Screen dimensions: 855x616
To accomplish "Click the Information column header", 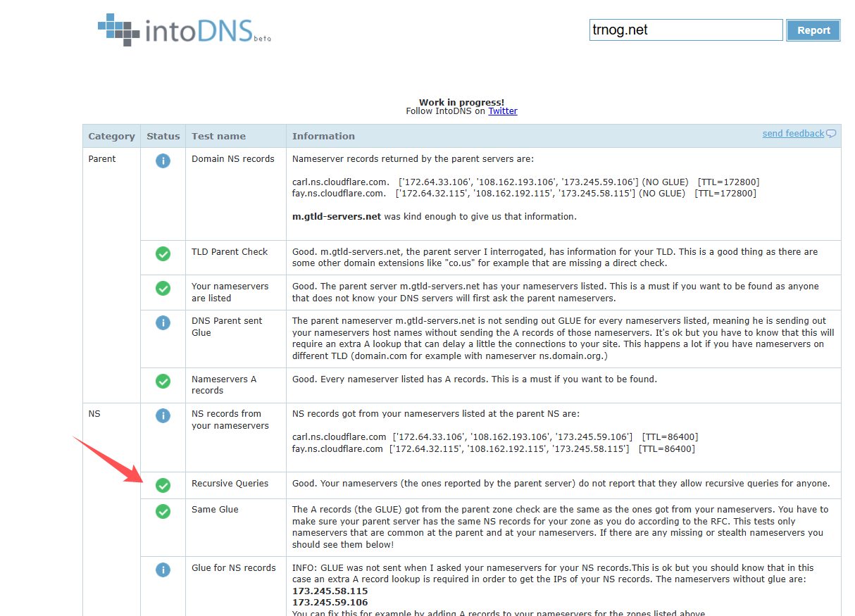I will point(323,137).
